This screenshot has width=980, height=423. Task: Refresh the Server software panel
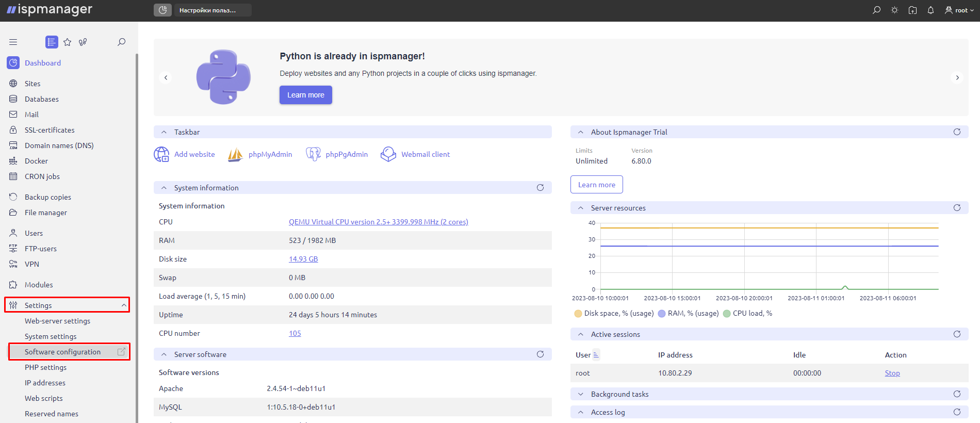[540, 354]
